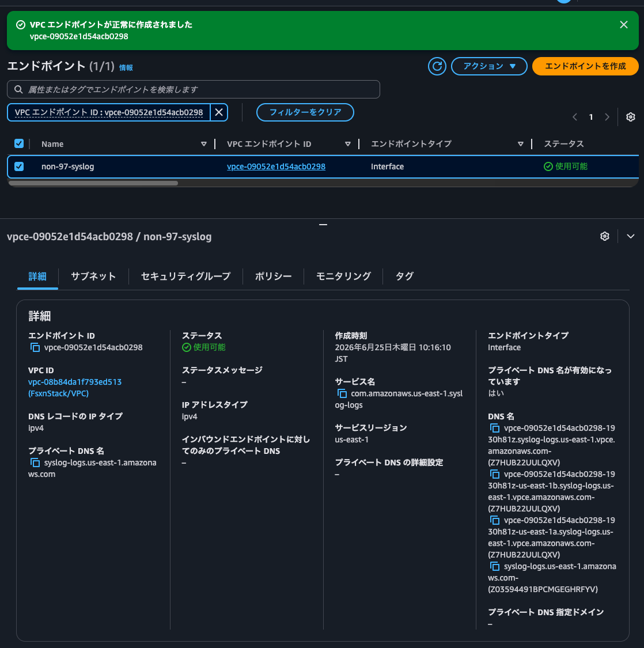
Task: Copy the エンドポイント ID value
Action: [35, 347]
